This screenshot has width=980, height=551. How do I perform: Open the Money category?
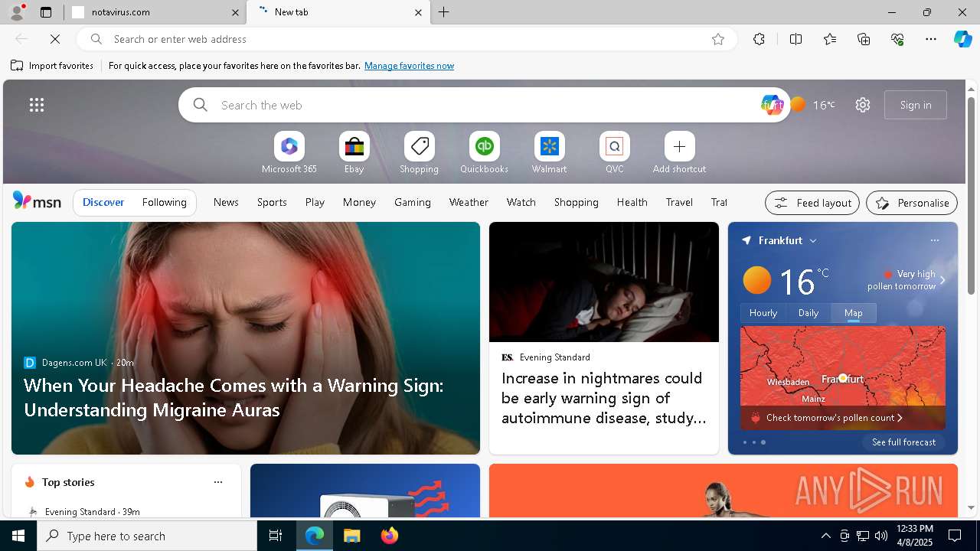359,202
